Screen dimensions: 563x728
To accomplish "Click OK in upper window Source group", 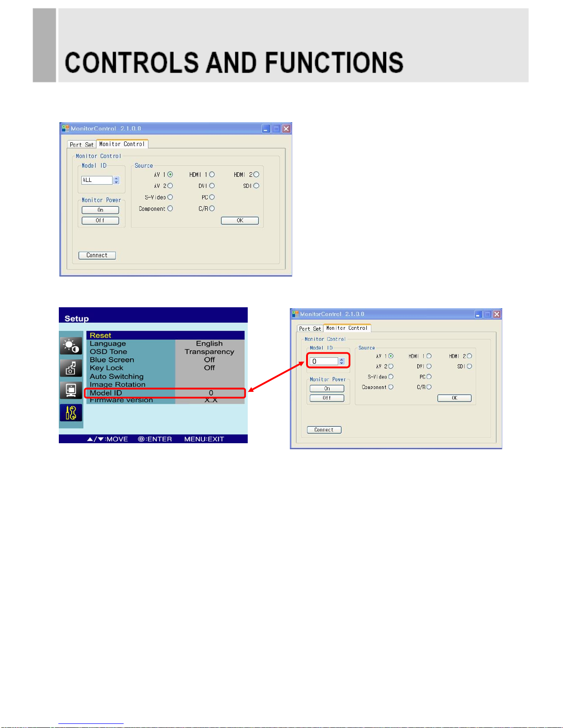I will click(x=240, y=220).
